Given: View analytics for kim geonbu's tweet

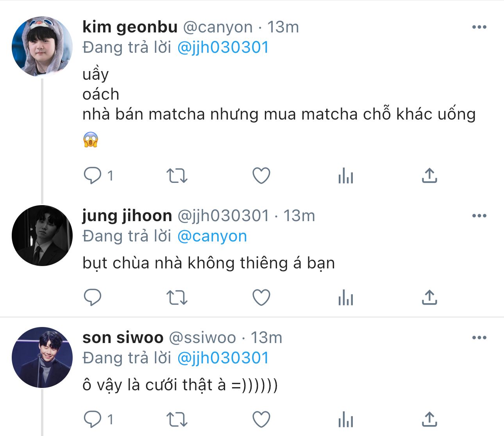Looking at the screenshot, I should point(346,176).
